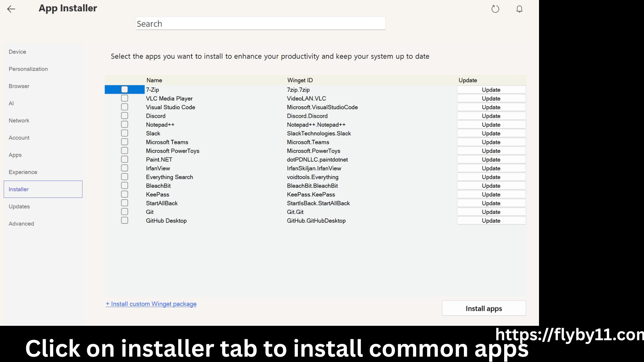Open the Device section

pos(17,52)
